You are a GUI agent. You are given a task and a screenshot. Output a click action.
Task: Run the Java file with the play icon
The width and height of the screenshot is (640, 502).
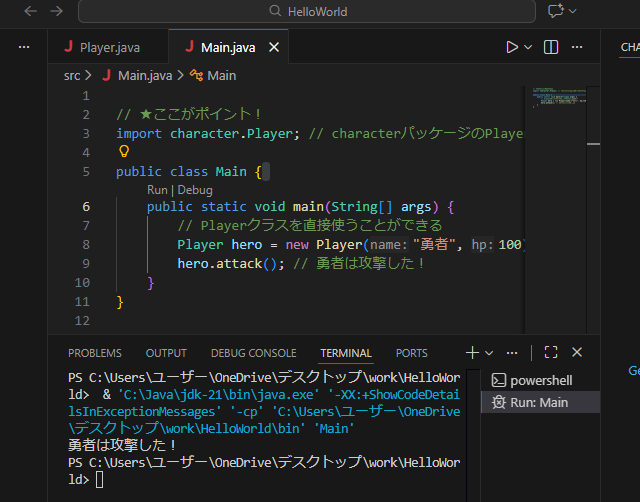click(512, 47)
